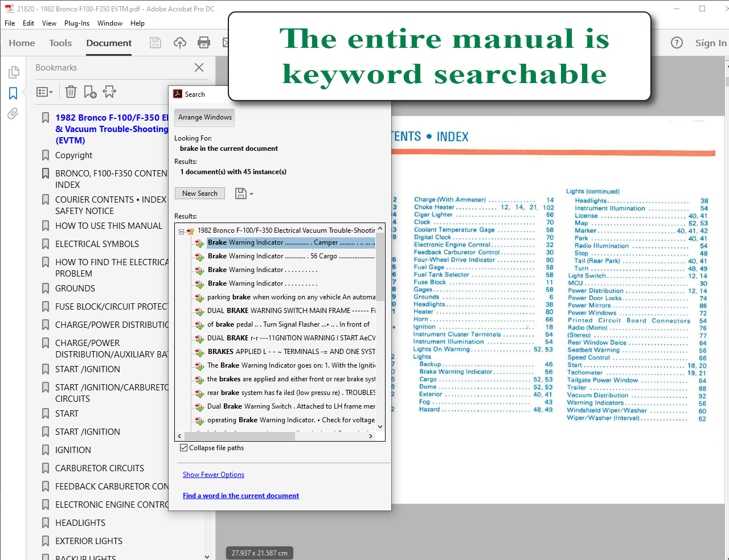
Task: Open the Attachments paperclip panel
Action: click(x=13, y=113)
